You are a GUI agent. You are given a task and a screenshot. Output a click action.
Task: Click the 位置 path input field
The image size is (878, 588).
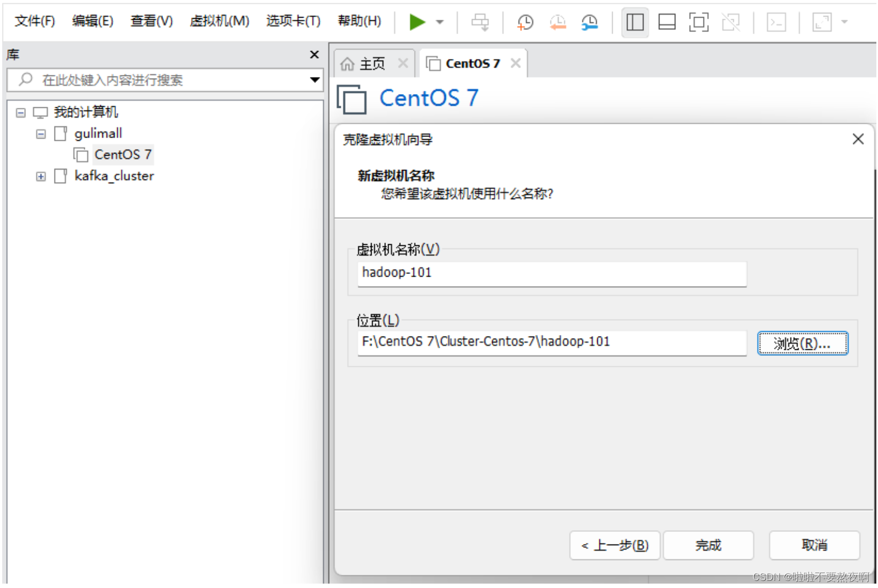(552, 343)
